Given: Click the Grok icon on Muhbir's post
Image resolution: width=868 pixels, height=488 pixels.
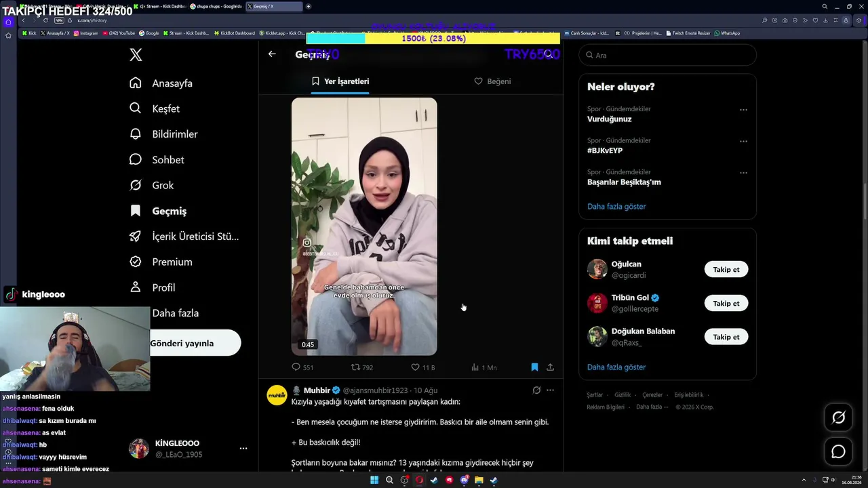Looking at the screenshot, I should tap(536, 390).
